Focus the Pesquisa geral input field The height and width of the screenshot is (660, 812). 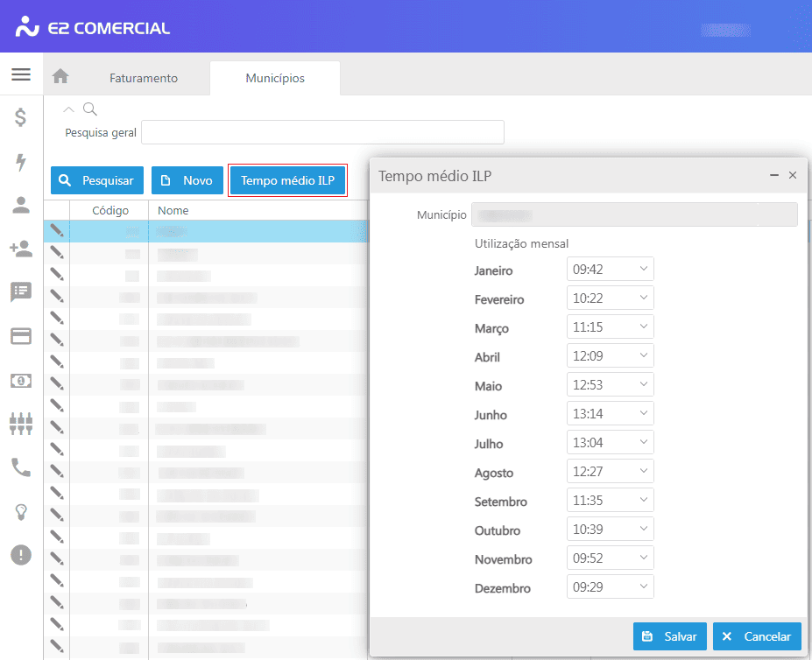[322, 132]
